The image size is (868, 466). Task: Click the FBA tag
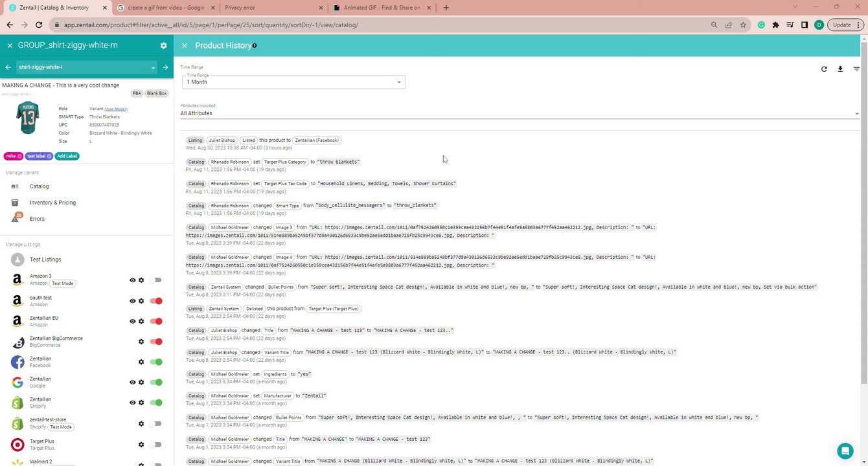pos(136,93)
